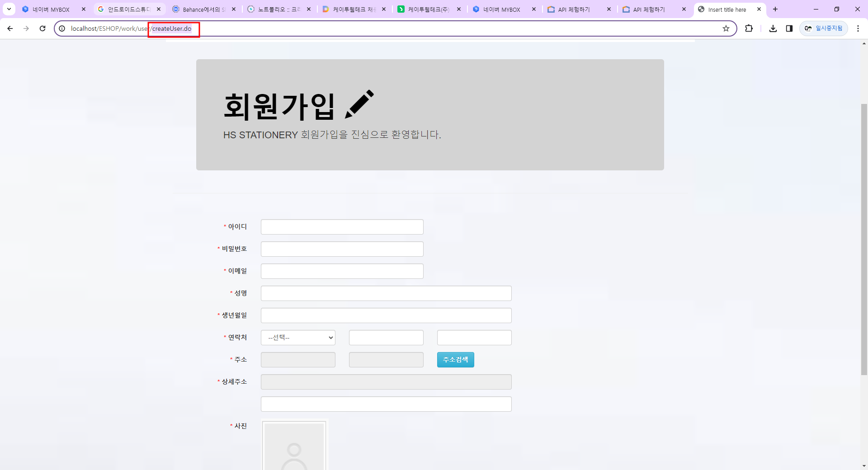Click the first 주소 postal code field
The width and height of the screenshot is (868, 470).
click(x=298, y=360)
